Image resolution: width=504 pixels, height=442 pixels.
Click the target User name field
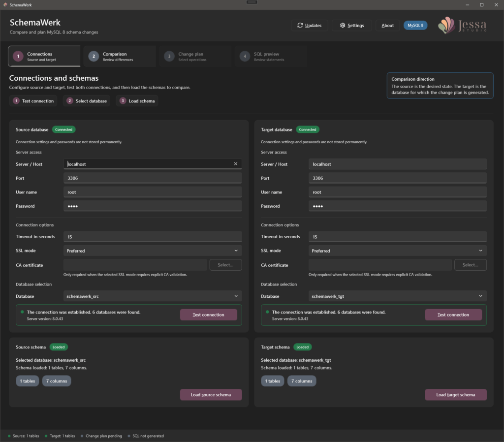(x=398, y=192)
